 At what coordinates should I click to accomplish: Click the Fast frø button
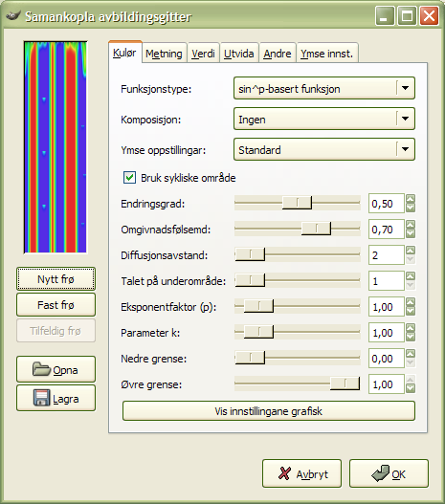pos(56,304)
